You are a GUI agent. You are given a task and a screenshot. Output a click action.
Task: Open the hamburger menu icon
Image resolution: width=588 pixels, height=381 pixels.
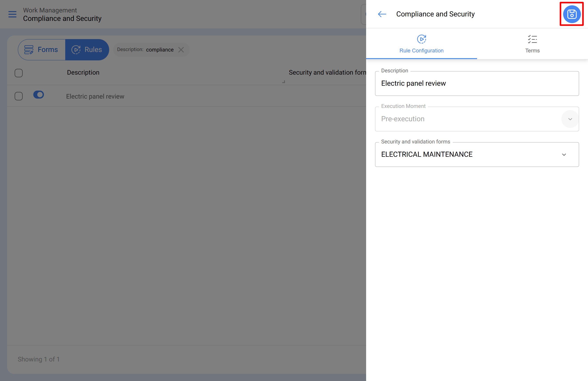(12, 14)
